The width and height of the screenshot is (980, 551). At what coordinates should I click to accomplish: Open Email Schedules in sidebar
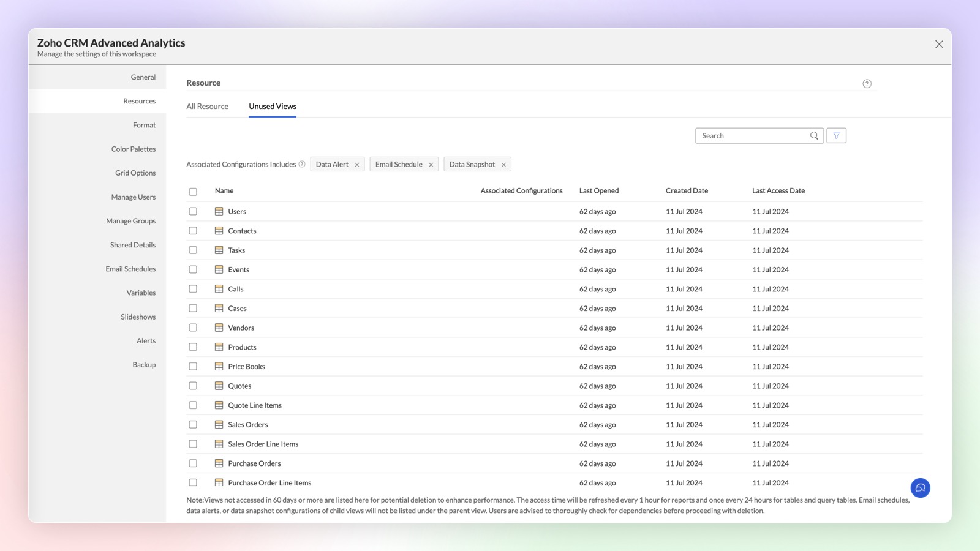97,269
